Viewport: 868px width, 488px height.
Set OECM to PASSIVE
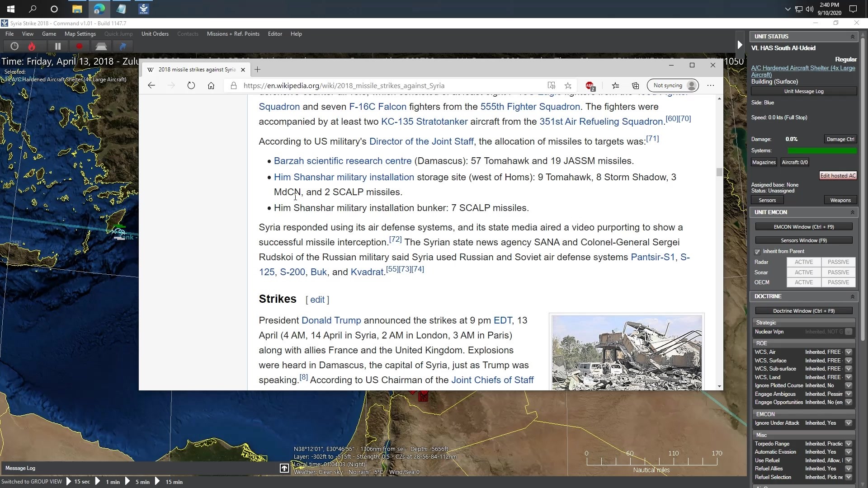coord(838,282)
